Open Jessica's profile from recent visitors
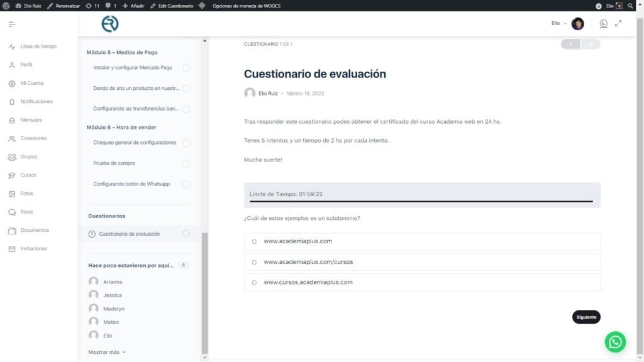The width and height of the screenshot is (644, 362). 112,295
